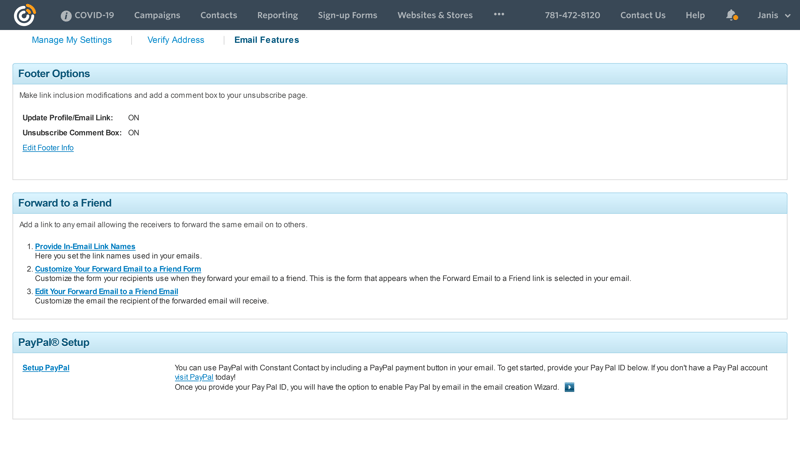Open the Campaigns menu
Viewport: 800px width, 450px height.
click(x=157, y=15)
